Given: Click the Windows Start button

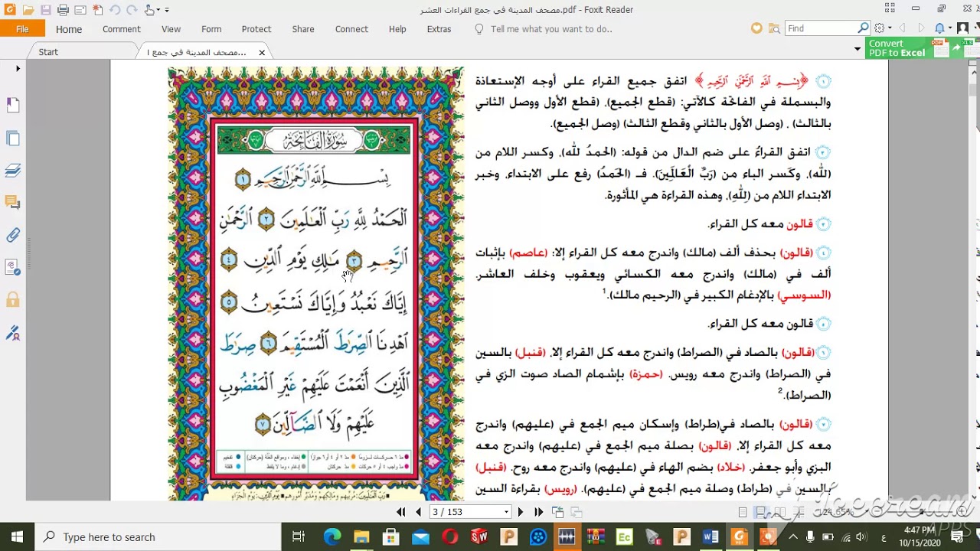Looking at the screenshot, I should tap(18, 536).
